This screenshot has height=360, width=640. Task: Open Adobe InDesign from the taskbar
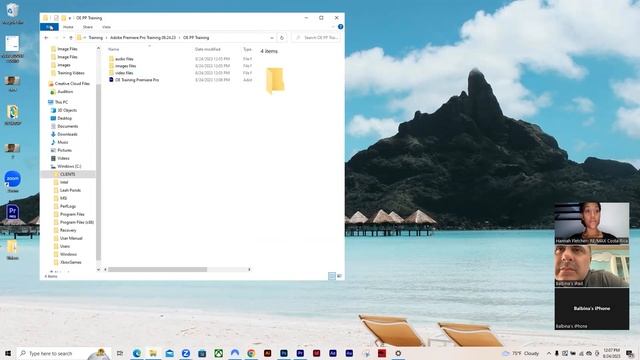tap(316, 353)
